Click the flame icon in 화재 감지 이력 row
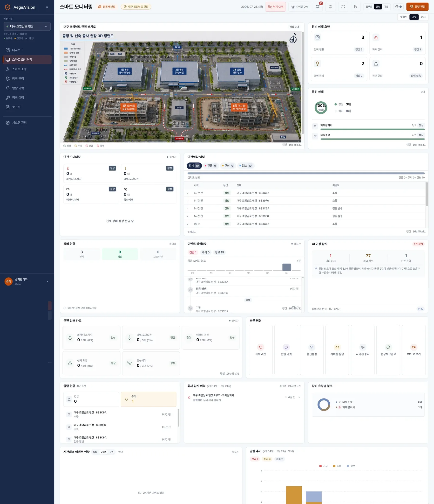Viewport: 434px width, 504px height. click(189, 398)
